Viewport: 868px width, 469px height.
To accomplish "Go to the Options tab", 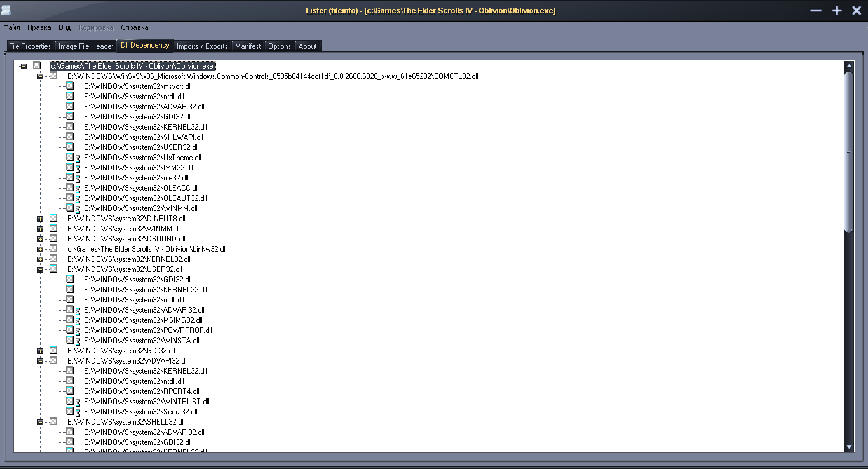I will click(280, 46).
